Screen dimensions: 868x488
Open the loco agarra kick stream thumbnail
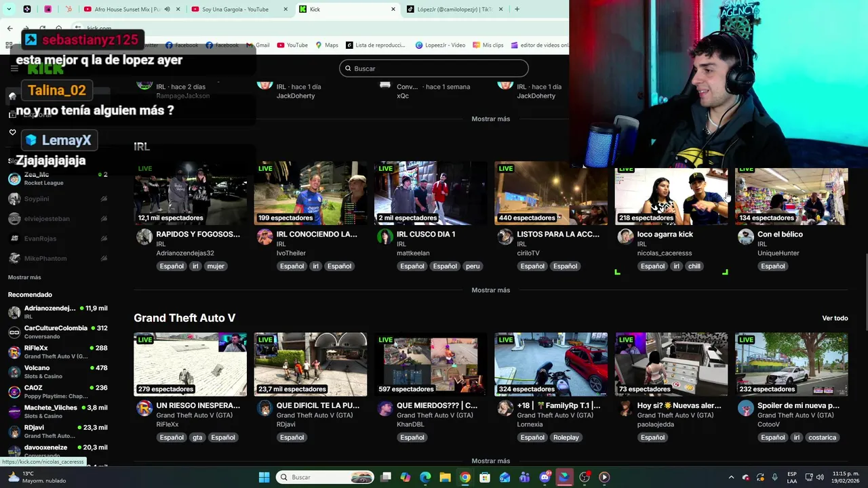[671, 196]
